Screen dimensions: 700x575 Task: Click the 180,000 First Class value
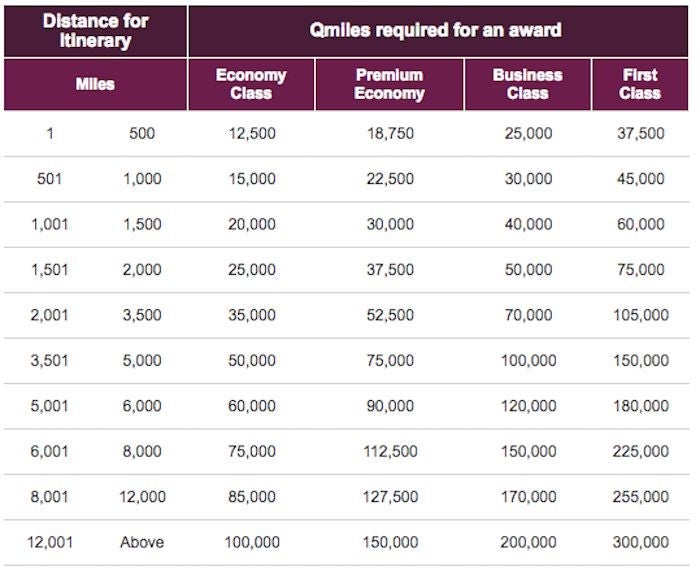(x=641, y=406)
